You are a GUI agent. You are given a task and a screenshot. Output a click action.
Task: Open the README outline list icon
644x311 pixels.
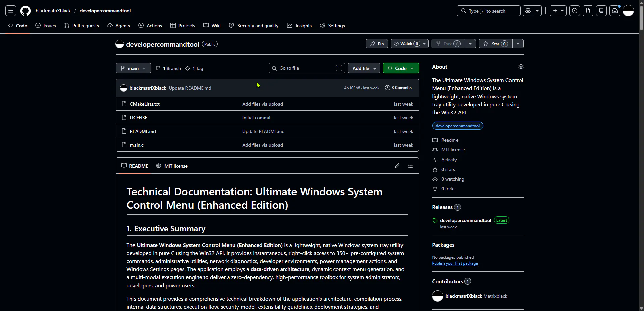tap(410, 166)
